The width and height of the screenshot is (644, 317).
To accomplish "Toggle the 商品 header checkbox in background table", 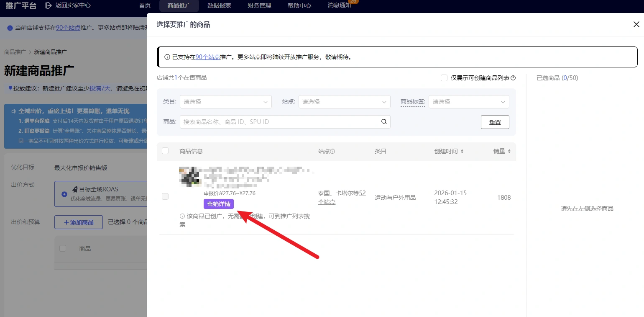I will point(63,248).
